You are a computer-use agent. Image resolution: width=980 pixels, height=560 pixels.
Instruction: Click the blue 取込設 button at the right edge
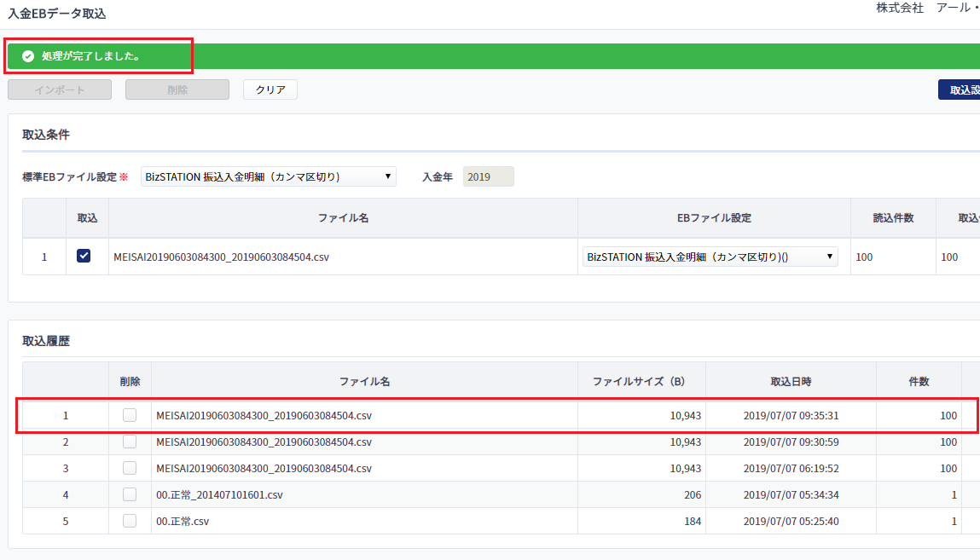[x=960, y=89]
